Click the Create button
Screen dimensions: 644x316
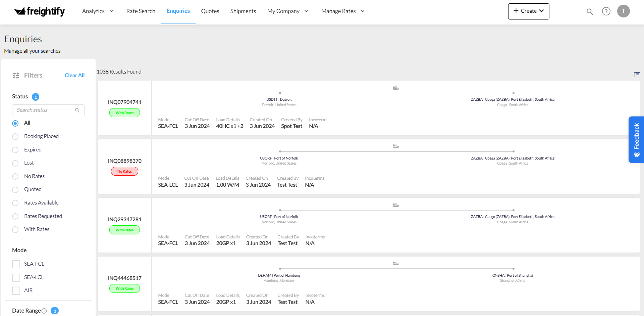[528, 11]
